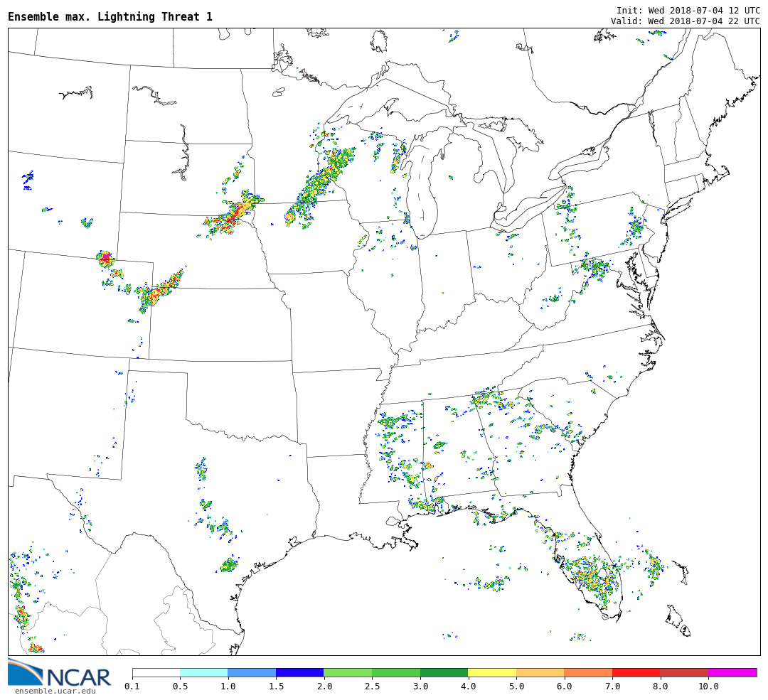768x700 pixels.
Task: Click the 5.0 tick label on colorbar
Action: 516,686
